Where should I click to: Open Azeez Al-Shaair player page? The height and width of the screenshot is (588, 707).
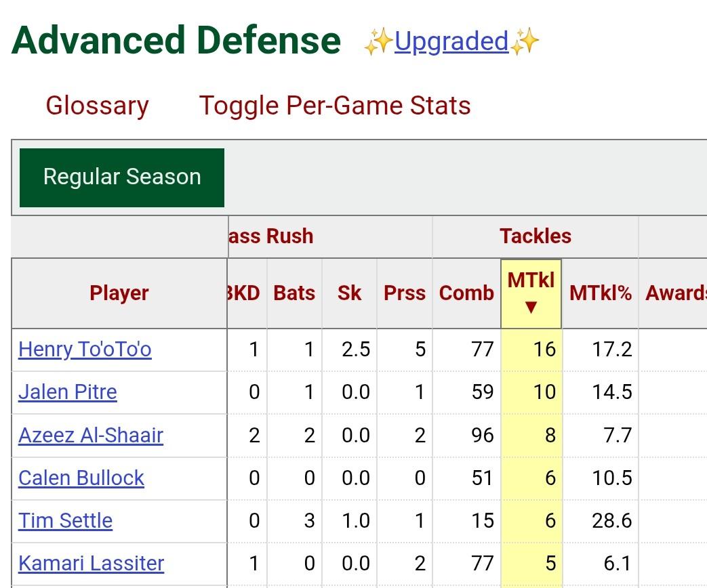[91, 435]
